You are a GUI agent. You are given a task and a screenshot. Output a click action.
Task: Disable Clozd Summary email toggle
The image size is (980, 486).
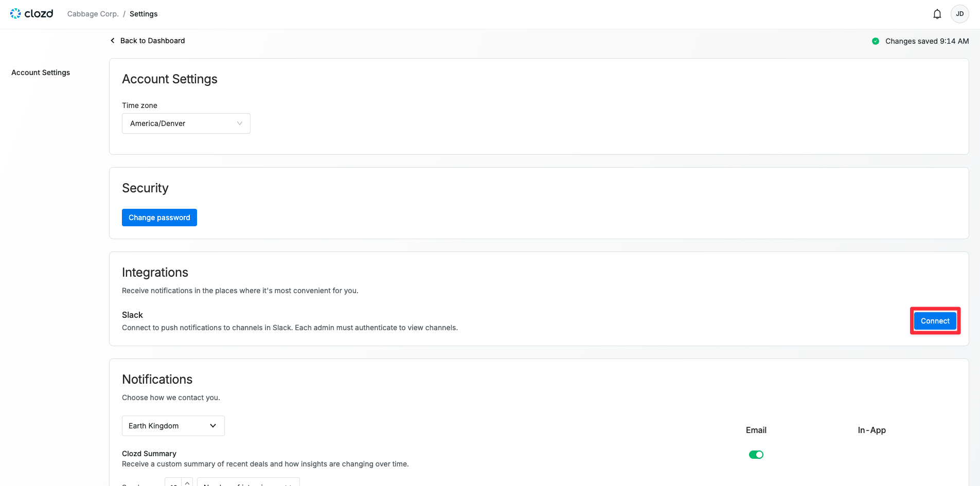(756, 455)
